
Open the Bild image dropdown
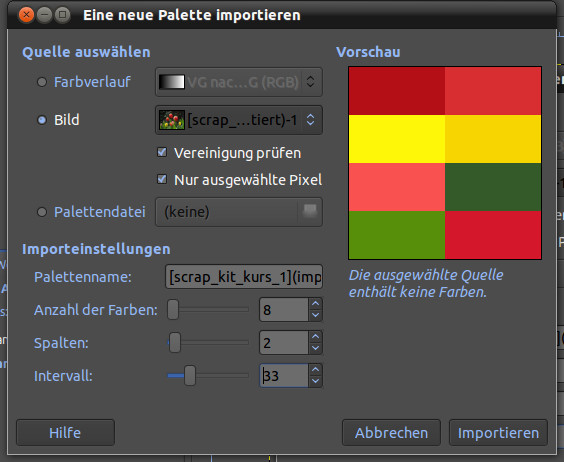[x=239, y=120]
